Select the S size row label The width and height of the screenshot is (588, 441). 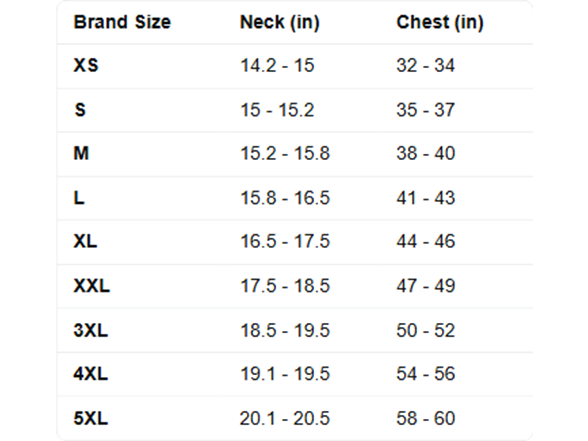pos(80,110)
